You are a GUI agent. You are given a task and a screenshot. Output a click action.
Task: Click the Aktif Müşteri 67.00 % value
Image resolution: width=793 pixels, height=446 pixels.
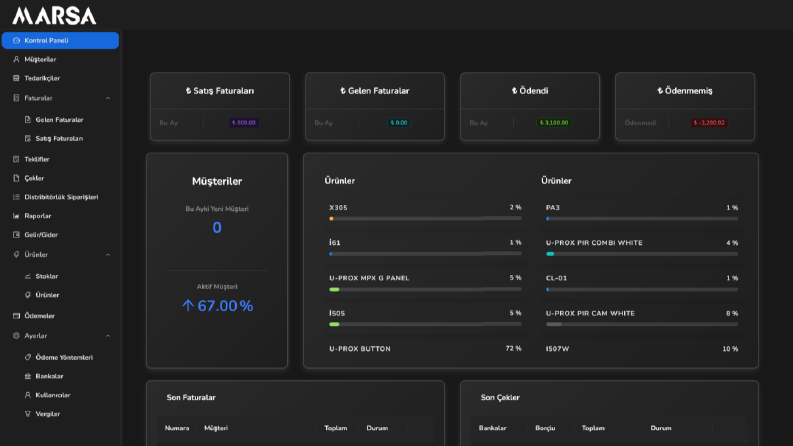pyautogui.click(x=217, y=305)
